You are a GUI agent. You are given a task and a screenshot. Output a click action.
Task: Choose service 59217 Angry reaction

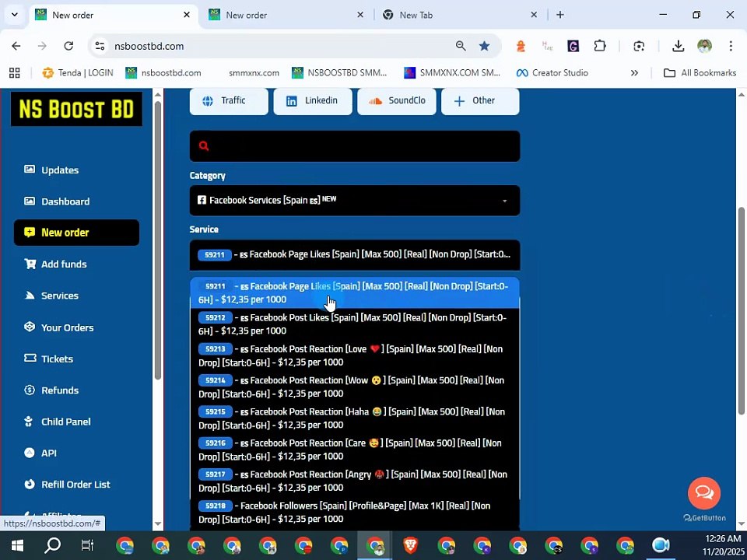355,481
